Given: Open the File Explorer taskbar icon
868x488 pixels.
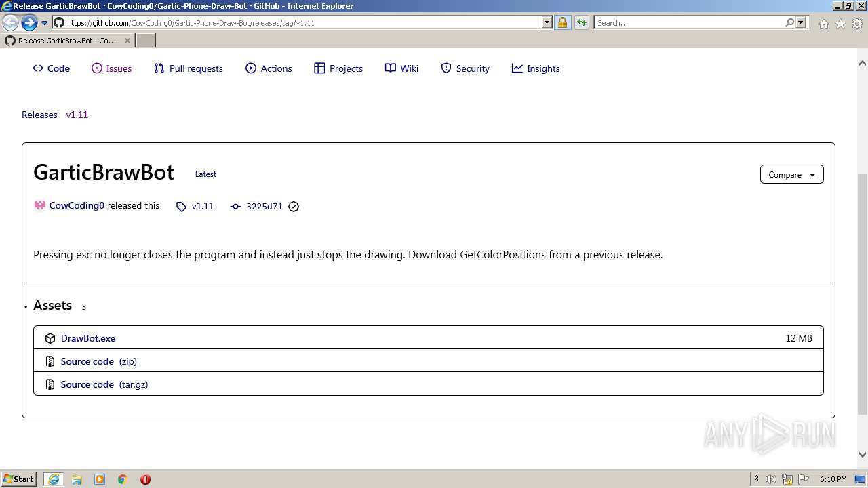Looking at the screenshot, I should [77, 479].
